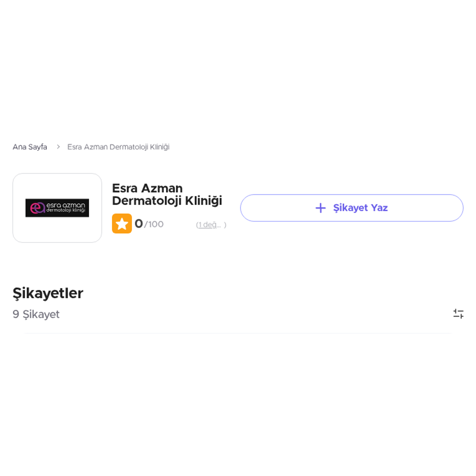Viewport: 476px width, 476px height.
Task: Click the pink emblem in the clinic logo
Action: point(37,208)
